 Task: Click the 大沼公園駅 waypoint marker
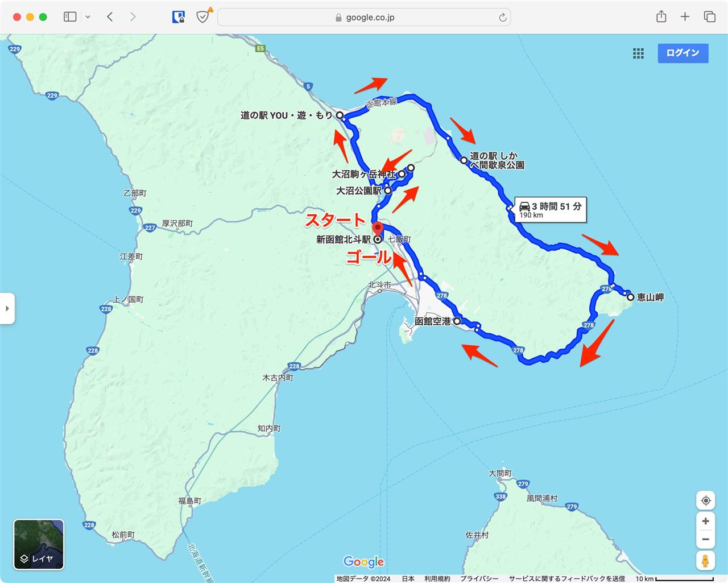point(388,191)
